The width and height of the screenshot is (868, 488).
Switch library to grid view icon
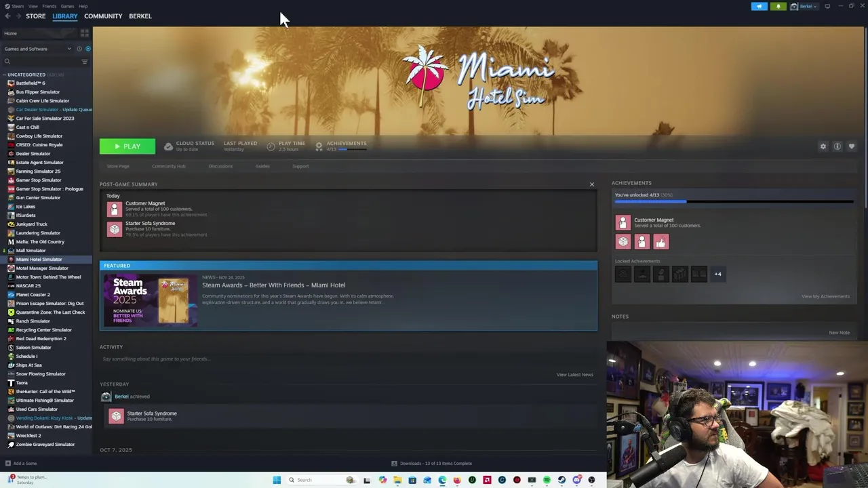(85, 33)
